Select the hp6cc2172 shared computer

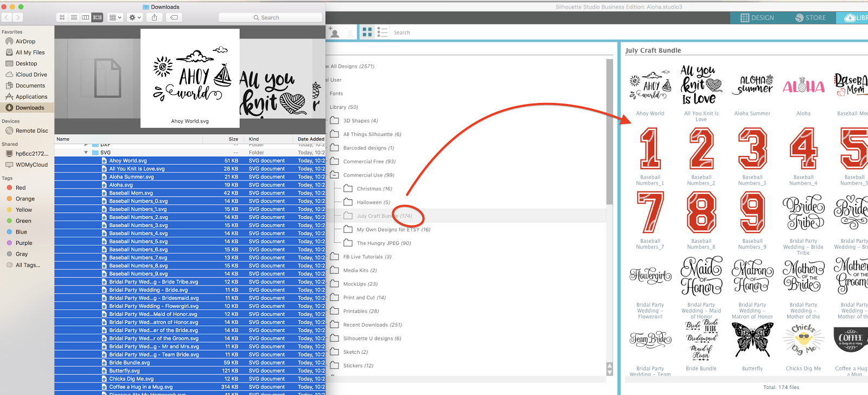(x=31, y=153)
